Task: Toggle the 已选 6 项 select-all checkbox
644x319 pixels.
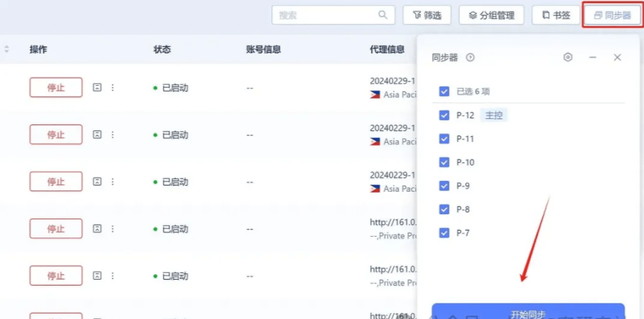Action: pyautogui.click(x=444, y=91)
